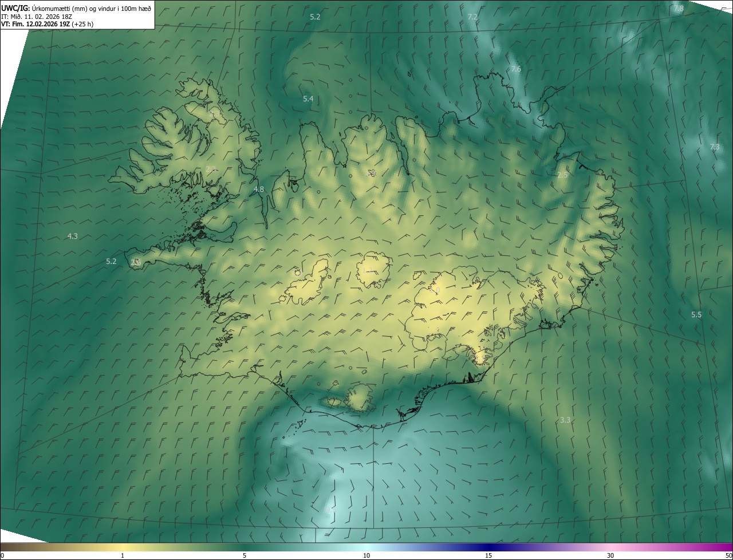Click the 5.5 value label on the map
This screenshot has height=560, width=733.
point(696,315)
